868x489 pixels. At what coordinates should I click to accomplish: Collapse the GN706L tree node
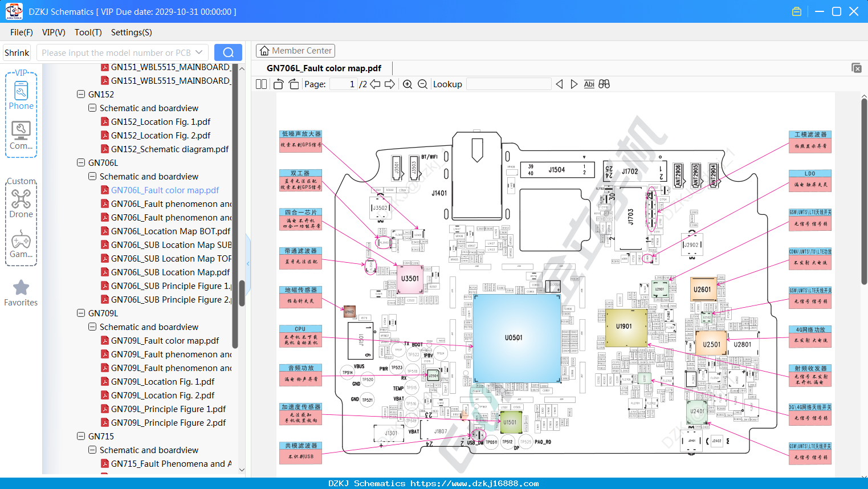coord(81,163)
